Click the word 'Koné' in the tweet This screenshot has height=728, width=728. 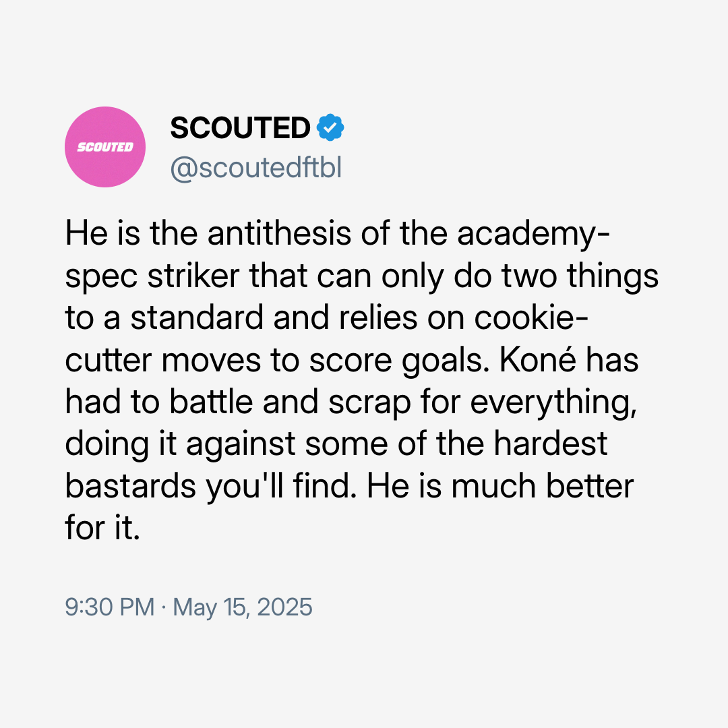[x=538, y=359]
